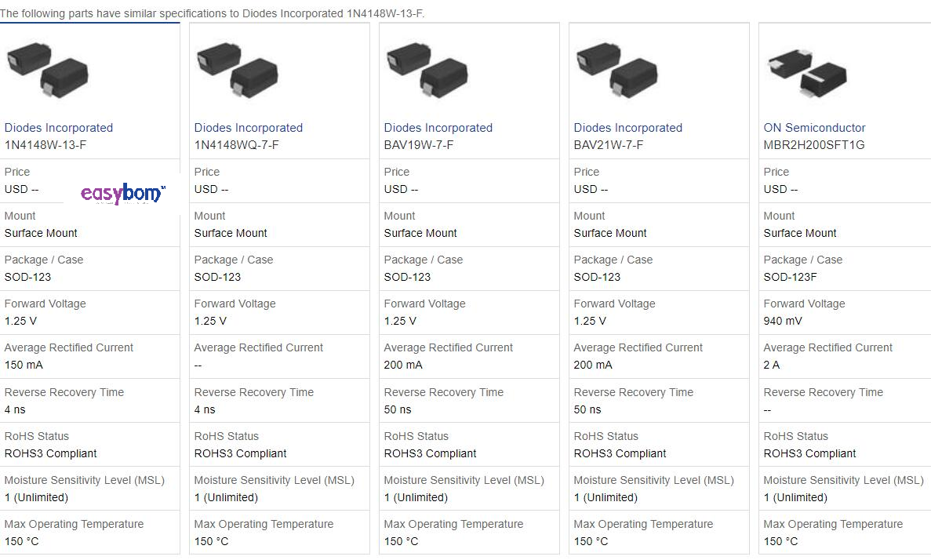Open the 1N4148W-13-F part link
Viewport: 931px width, 560px height.
click(47, 144)
